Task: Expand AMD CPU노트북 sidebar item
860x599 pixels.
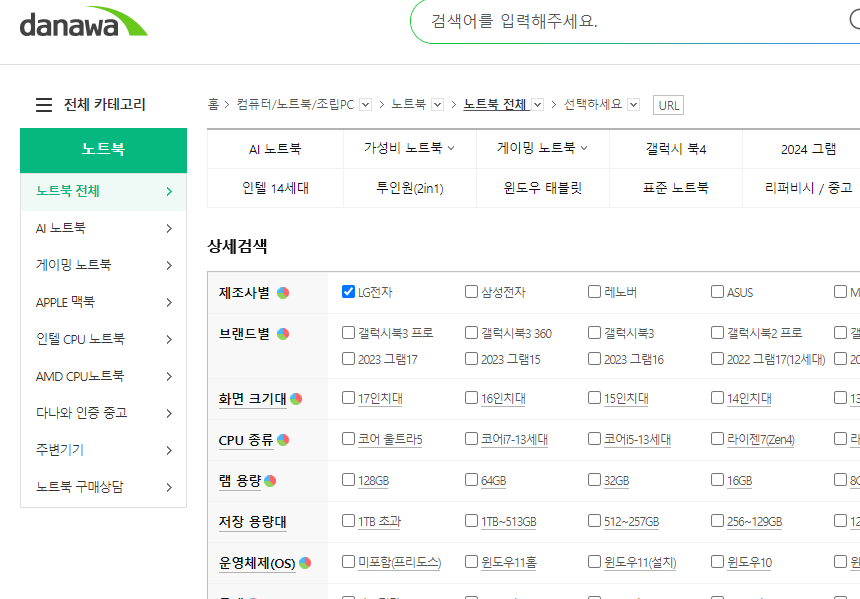Action: click(x=169, y=376)
